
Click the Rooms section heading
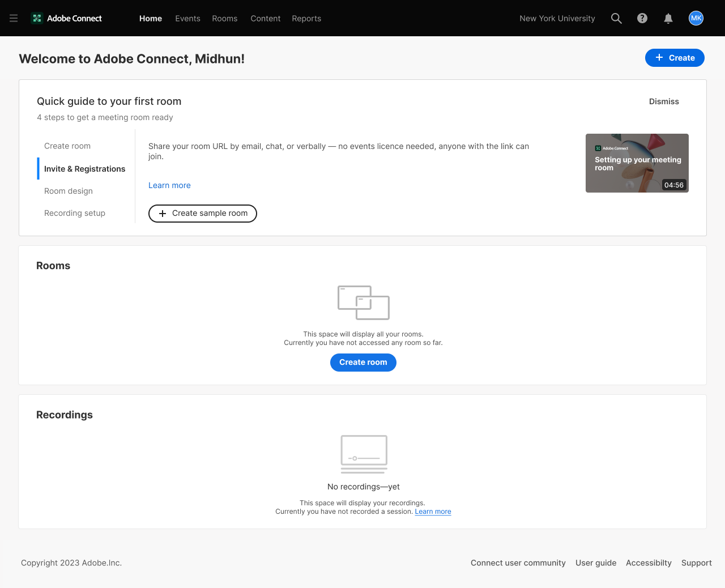pyautogui.click(x=53, y=266)
